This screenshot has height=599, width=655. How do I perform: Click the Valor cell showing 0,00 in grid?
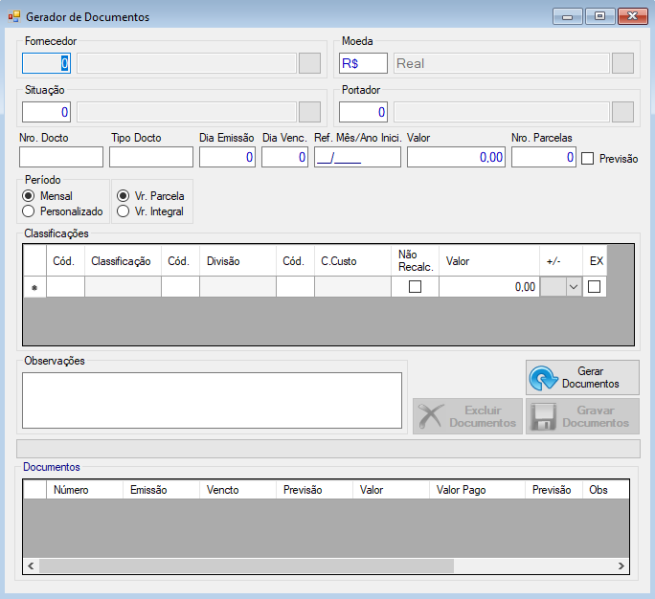pyautogui.click(x=489, y=287)
